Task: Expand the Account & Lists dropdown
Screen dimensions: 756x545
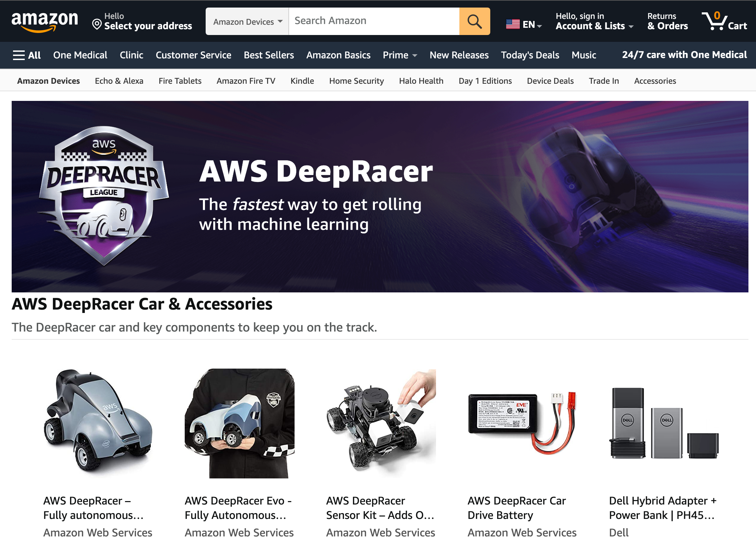Action: (593, 21)
